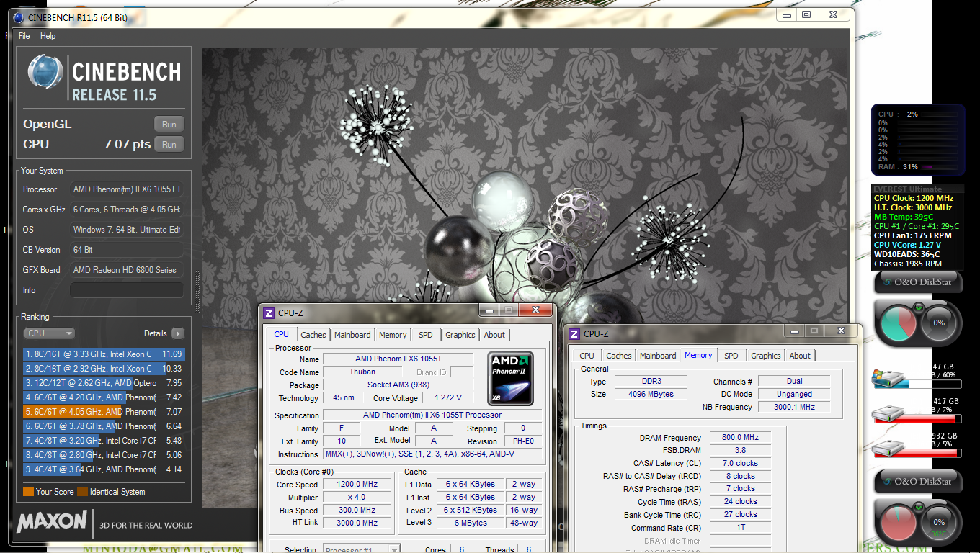Screen dimensions: 980x553
Task: Click the MAXON logo in Cinebench
Action: pos(52,521)
